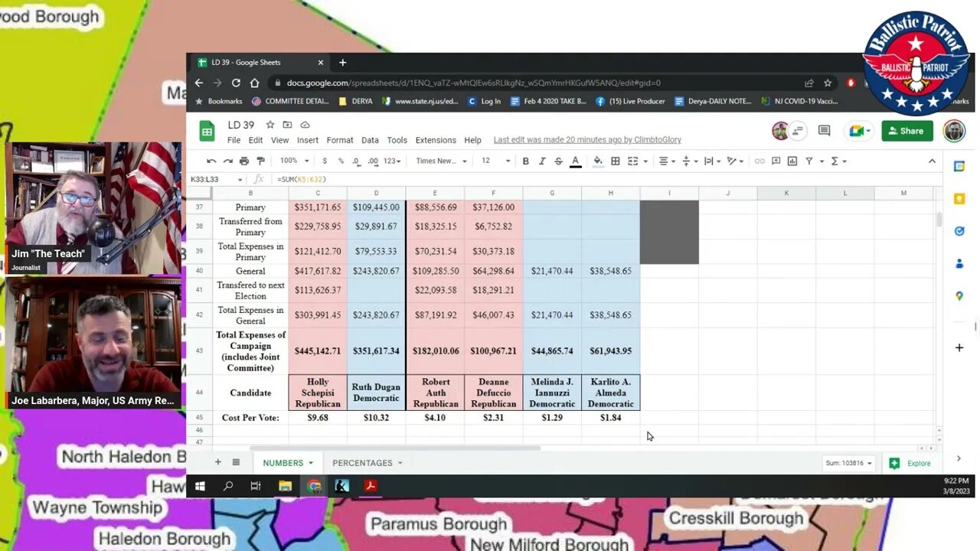
Task: Click the Redo icon in Sheets toolbar
Action: pos(228,161)
